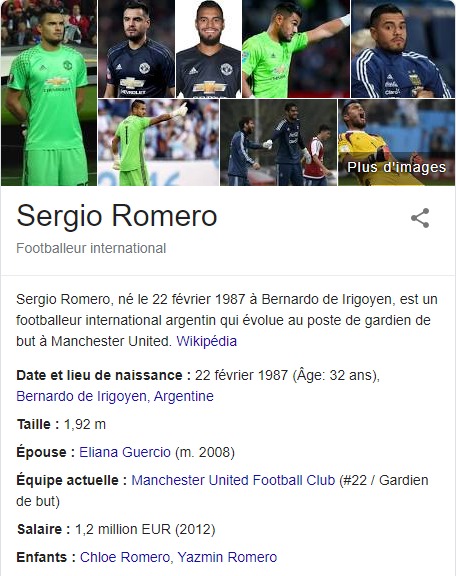Open Eliana Guercio spouse link
This screenshot has height=576, width=456.
coord(125,452)
